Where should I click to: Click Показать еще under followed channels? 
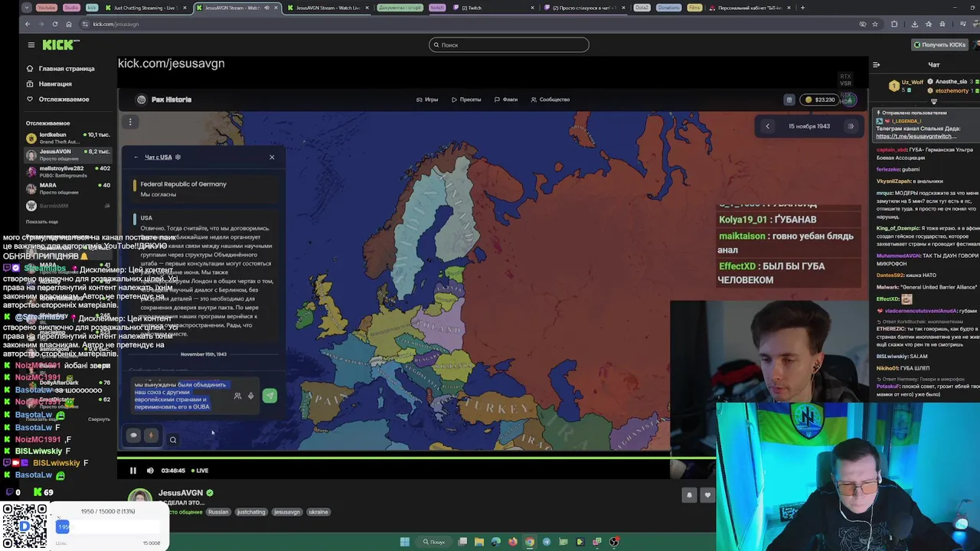tap(42, 222)
